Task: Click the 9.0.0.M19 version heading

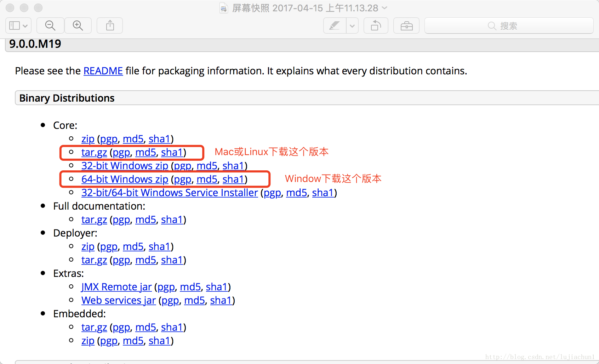Action: point(35,44)
